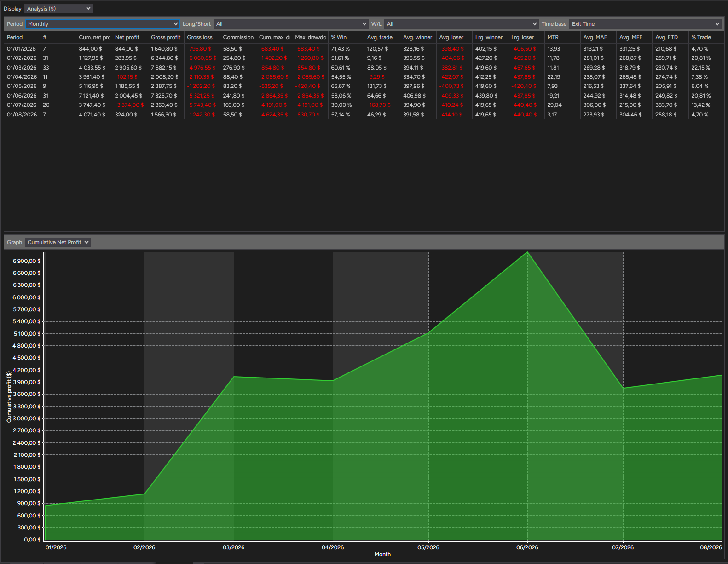
Task: Sort by the Lrg. loser column header
Action: click(526, 37)
